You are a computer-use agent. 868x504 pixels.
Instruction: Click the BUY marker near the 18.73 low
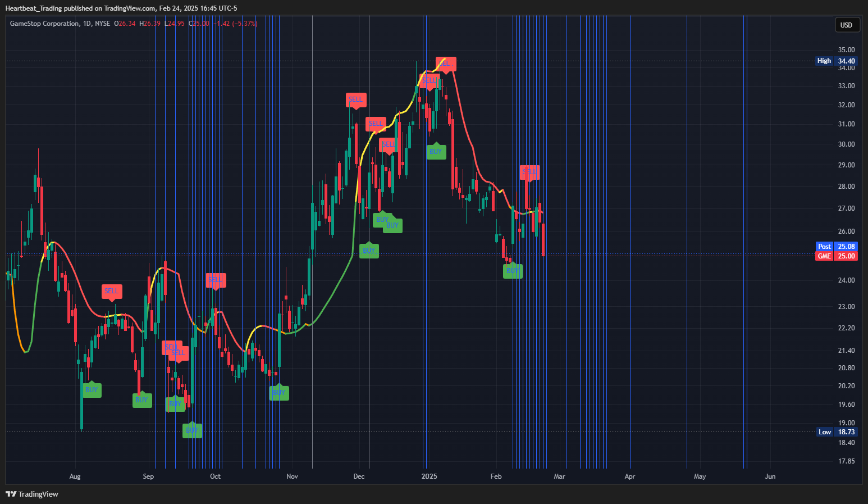192,430
